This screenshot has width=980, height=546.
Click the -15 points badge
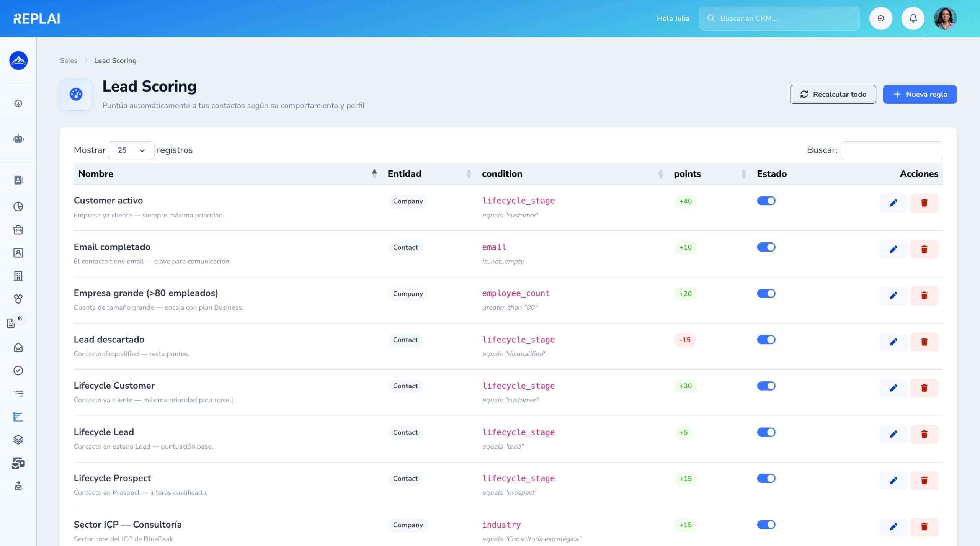685,340
